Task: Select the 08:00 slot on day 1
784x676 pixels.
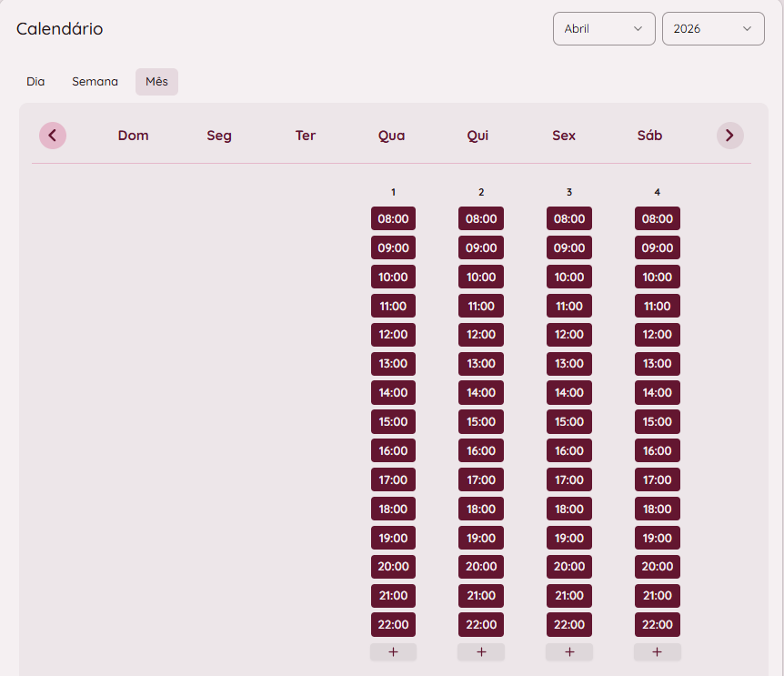Action: pos(393,218)
